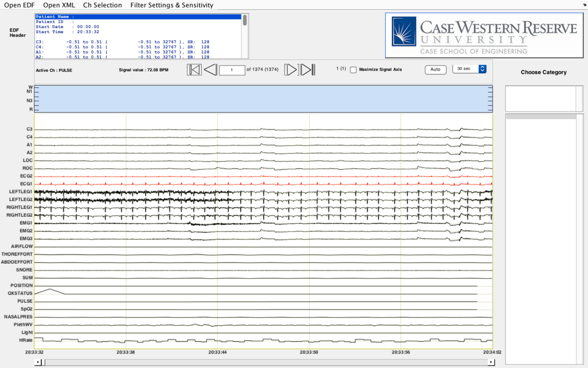Expand the EDF Header information panel
Image resolution: width=588 pixels, height=368 pixels.
[139, 36]
